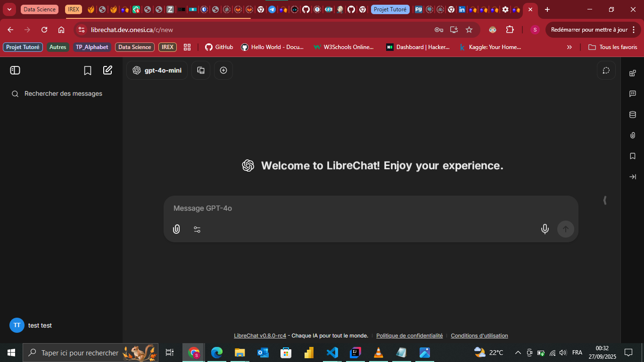Screen dimensions: 644x362
Task: Click Redémarrer pour mettre à jour button
Action: tap(594, 30)
